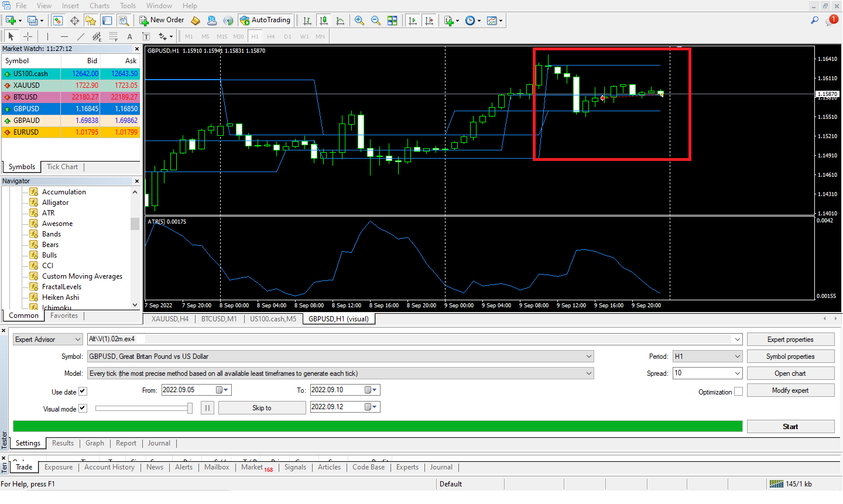Disable the Visual mode checkbox
Viewport: 843px width, 504px height.
pyautogui.click(x=83, y=409)
